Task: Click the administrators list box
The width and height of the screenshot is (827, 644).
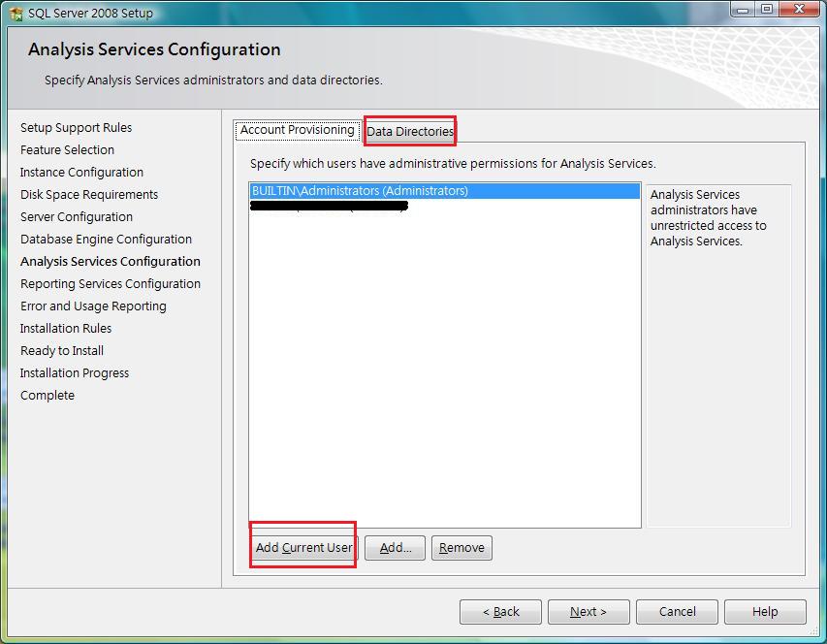Action: [445, 355]
